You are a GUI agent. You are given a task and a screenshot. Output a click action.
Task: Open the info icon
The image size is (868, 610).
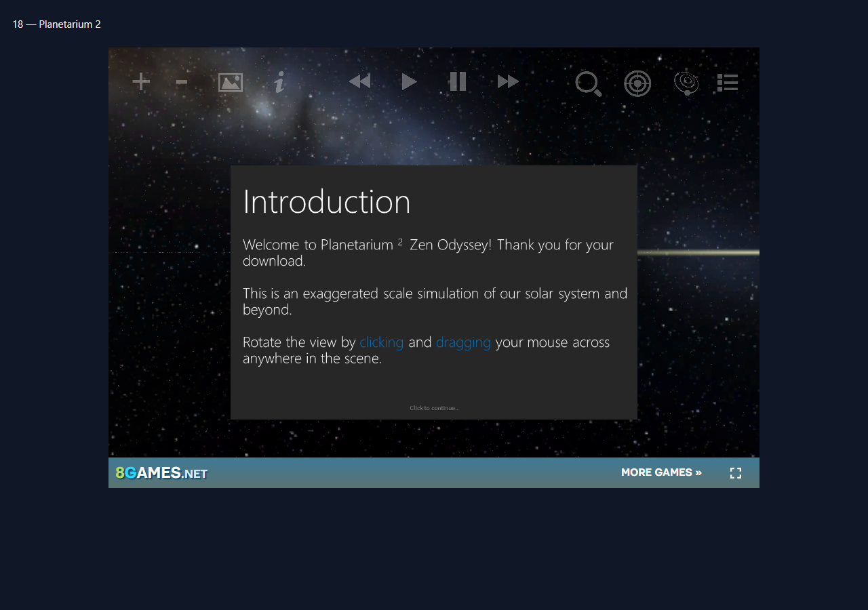[279, 83]
